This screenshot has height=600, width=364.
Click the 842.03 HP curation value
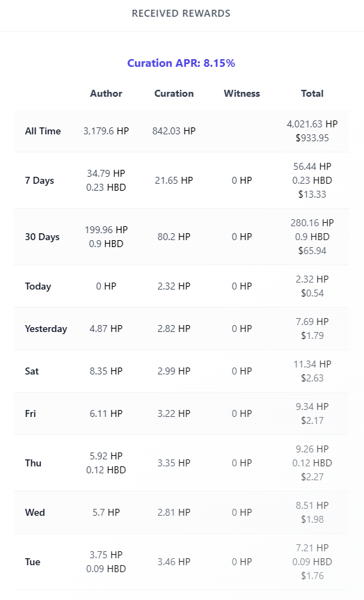pos(174,131)
